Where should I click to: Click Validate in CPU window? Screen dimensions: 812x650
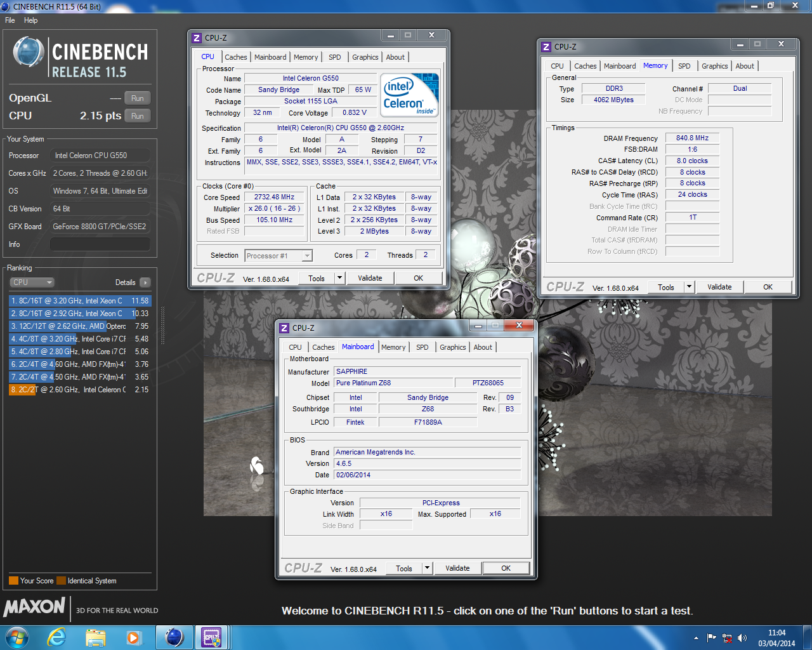370,278
